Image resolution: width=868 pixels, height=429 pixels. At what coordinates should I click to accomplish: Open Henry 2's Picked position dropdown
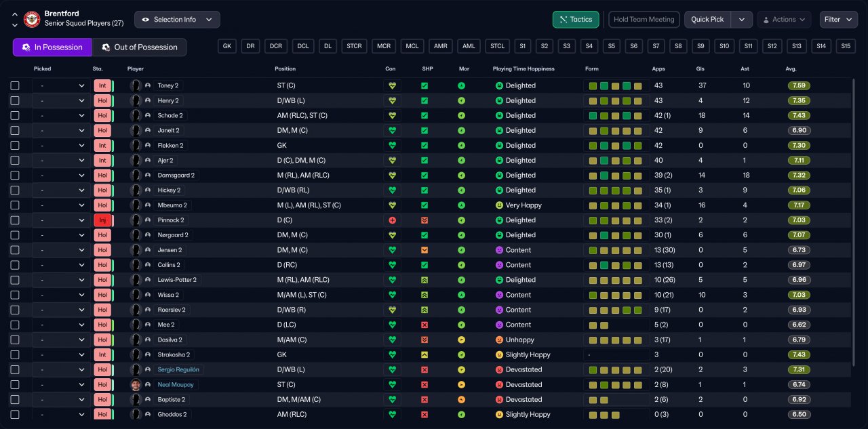click(61, 101)
